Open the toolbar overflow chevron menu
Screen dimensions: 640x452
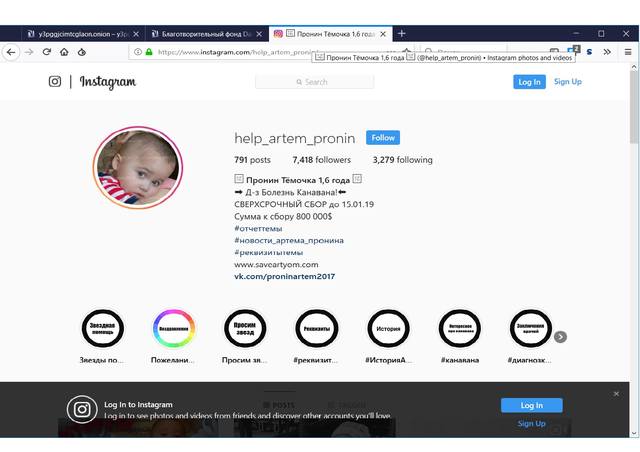click(607, 52)
